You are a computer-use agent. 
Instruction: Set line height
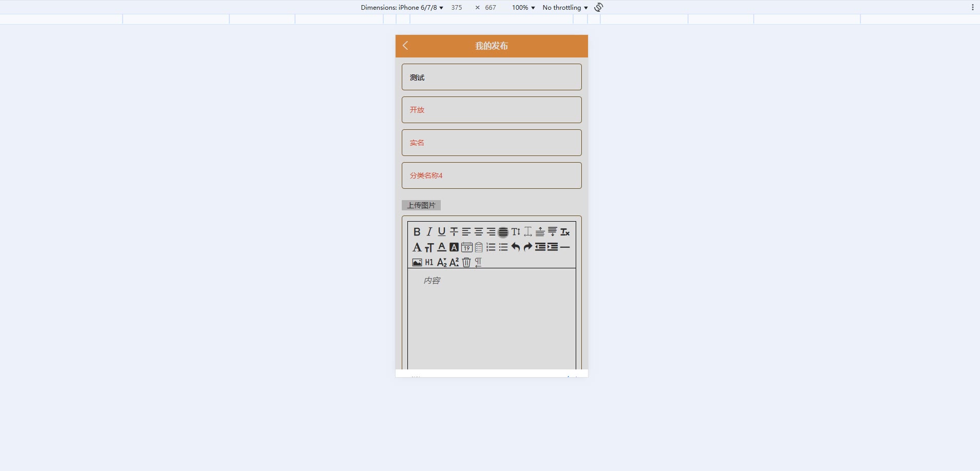point(516,232)
